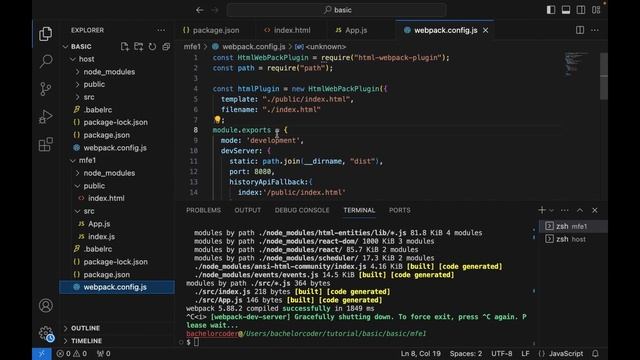Go forward with the navigation arrow

click(215, 10)
